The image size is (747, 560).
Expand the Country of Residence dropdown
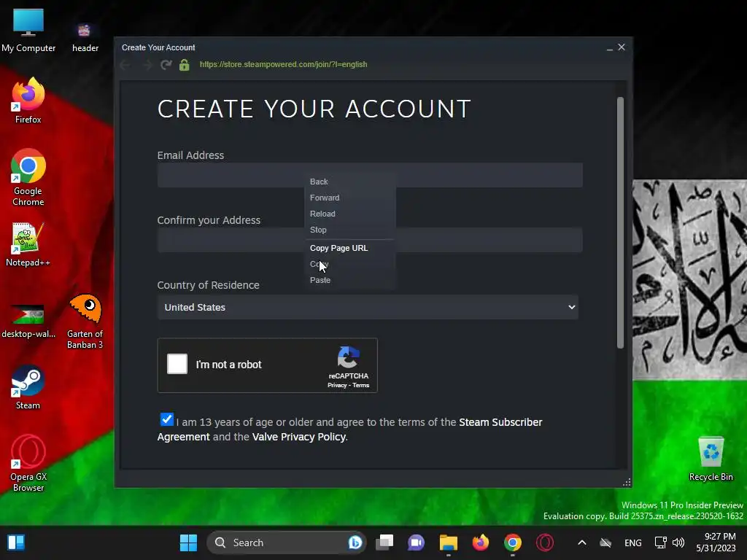pyautogui.click(x=368, y=307)
